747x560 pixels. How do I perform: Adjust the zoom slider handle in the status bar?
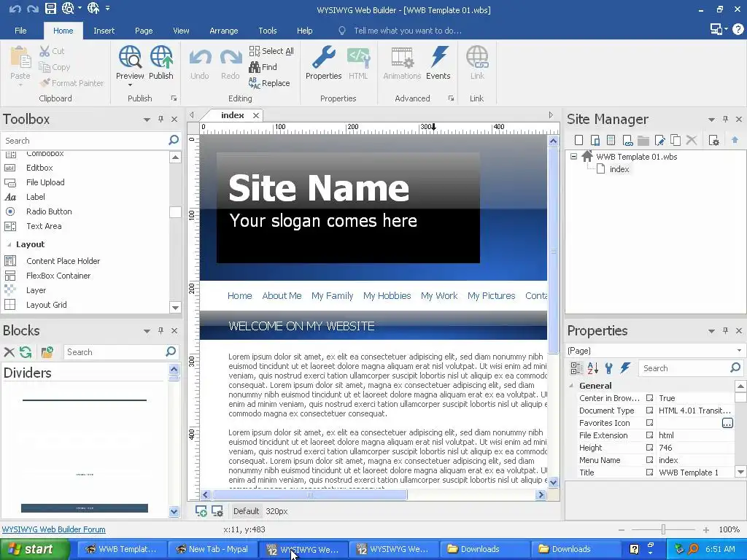tap(663, 529)
